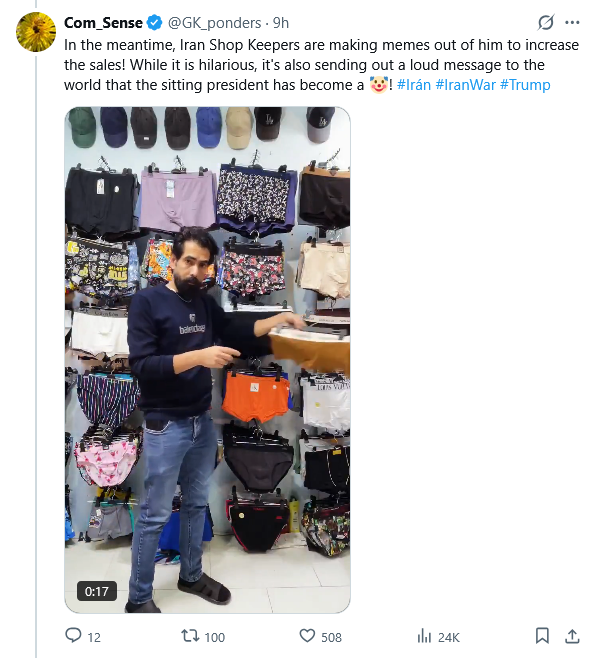Viewport: 598px width, 658px height.
Task: Repost using the retweet arrows icon
Action: click(x=190, y=636)
